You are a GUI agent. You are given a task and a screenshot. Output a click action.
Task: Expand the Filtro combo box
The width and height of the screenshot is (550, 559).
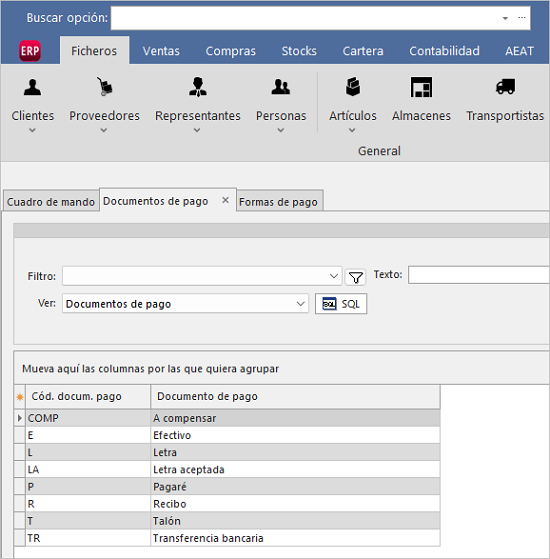pyautogui.click(x=334, y=276)
